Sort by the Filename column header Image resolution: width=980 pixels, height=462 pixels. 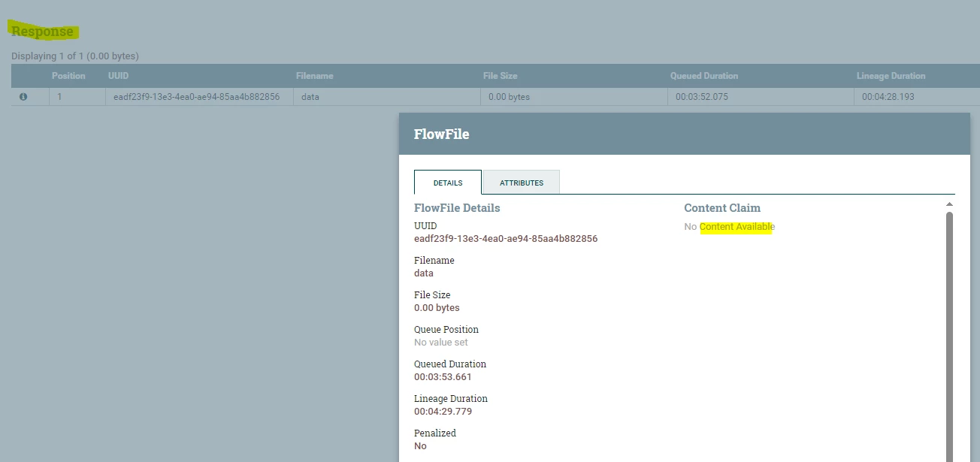[x=314, y=76]
